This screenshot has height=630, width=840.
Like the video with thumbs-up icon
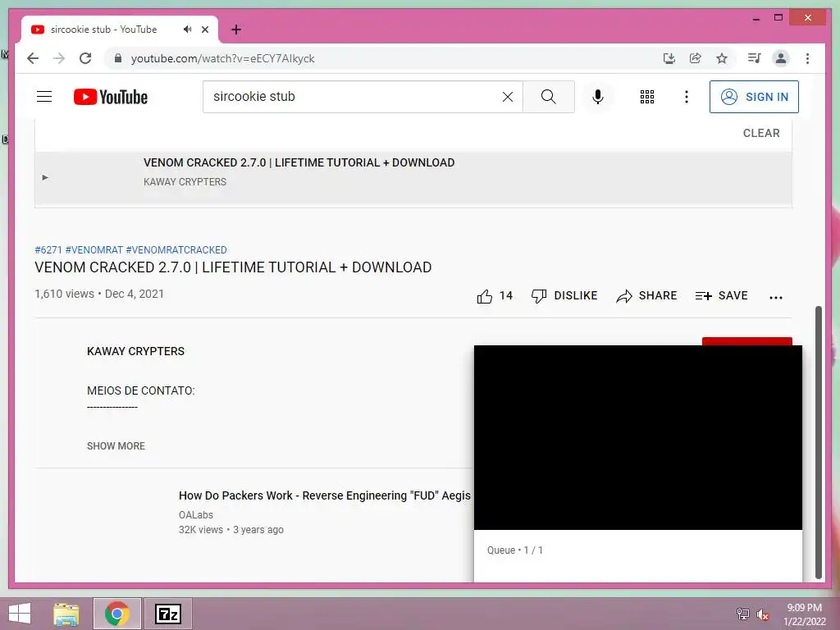(x=485, y=295)
